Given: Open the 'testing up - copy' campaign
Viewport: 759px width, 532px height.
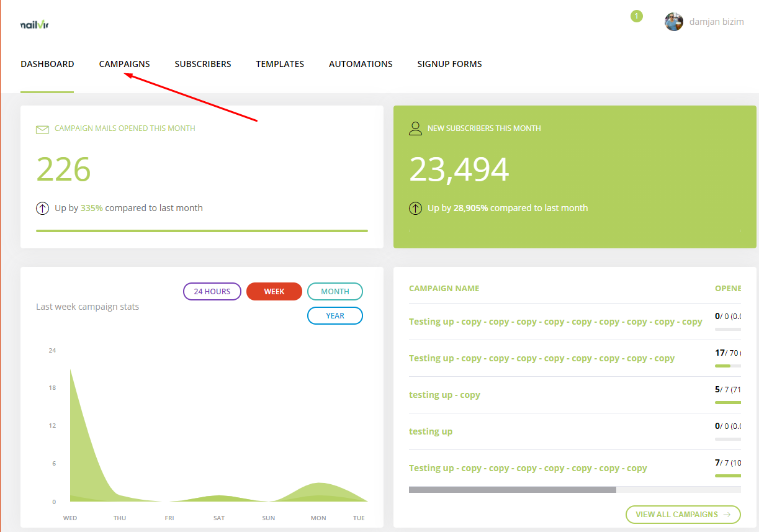Looking at the screenshot, I should click(444, 395).
